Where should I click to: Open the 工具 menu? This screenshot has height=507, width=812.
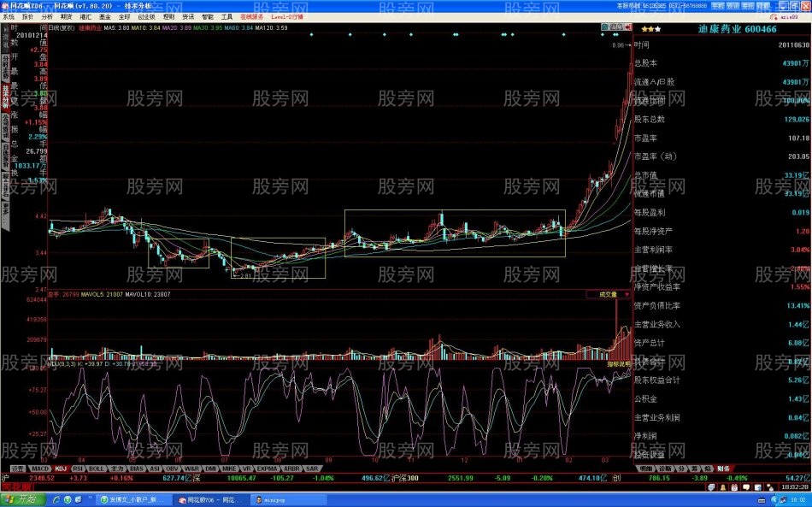(x=227, y=17)
